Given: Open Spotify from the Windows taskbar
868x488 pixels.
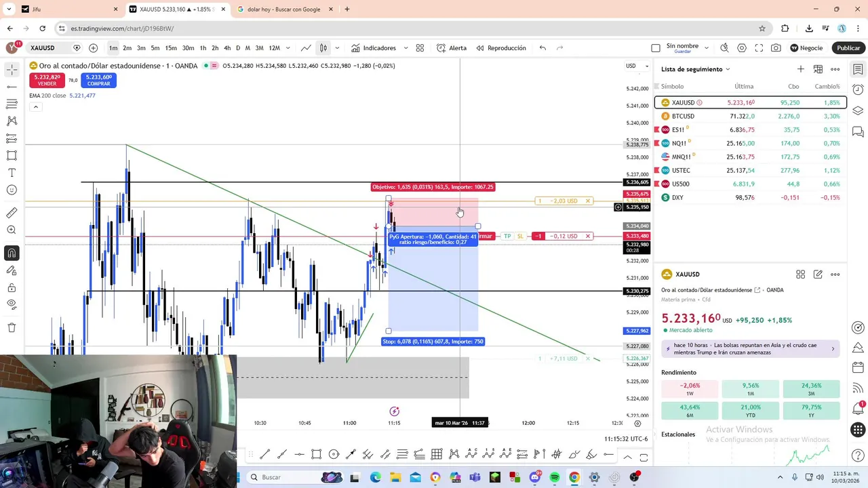Looking at the screenshot, I should click(x=555, y=477).
